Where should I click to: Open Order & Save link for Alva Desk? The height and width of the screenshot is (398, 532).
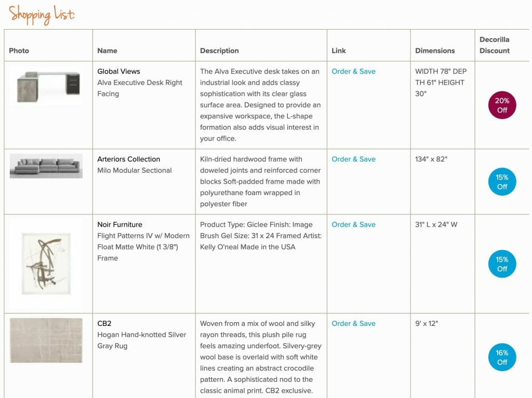353,72
